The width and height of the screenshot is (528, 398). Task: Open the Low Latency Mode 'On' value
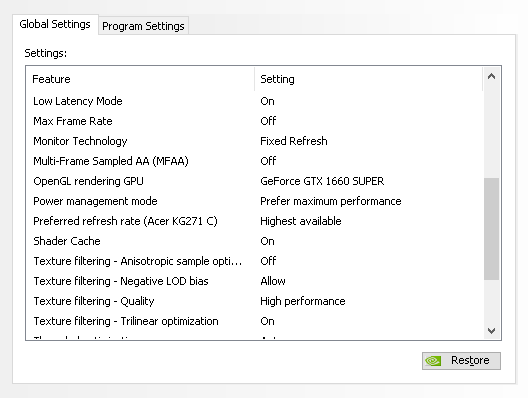[267, 101]
